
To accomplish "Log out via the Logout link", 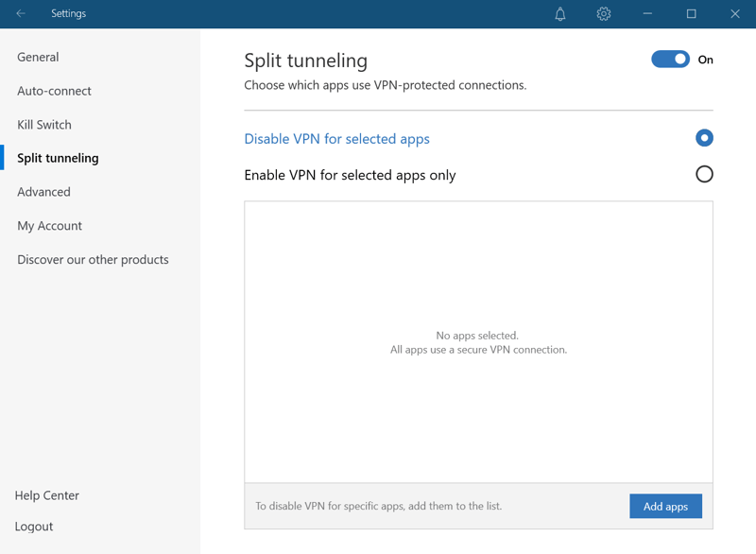I will tap(34, 527).
